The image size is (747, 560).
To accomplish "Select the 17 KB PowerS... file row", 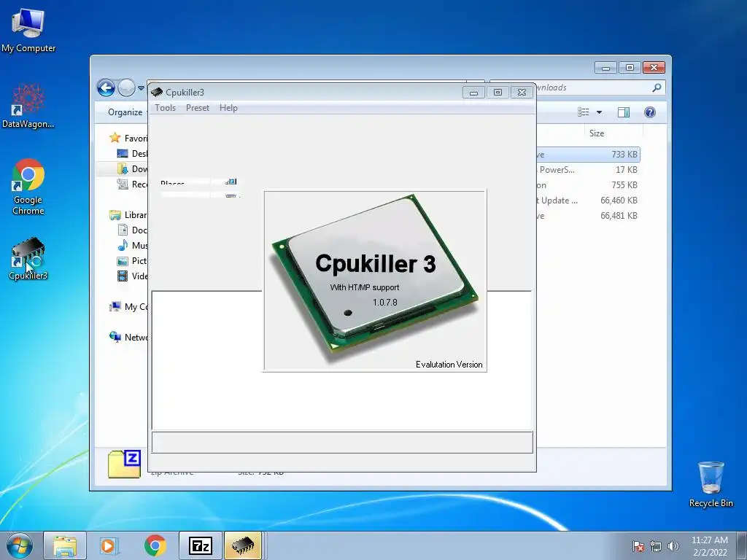I will pos(588,169).
